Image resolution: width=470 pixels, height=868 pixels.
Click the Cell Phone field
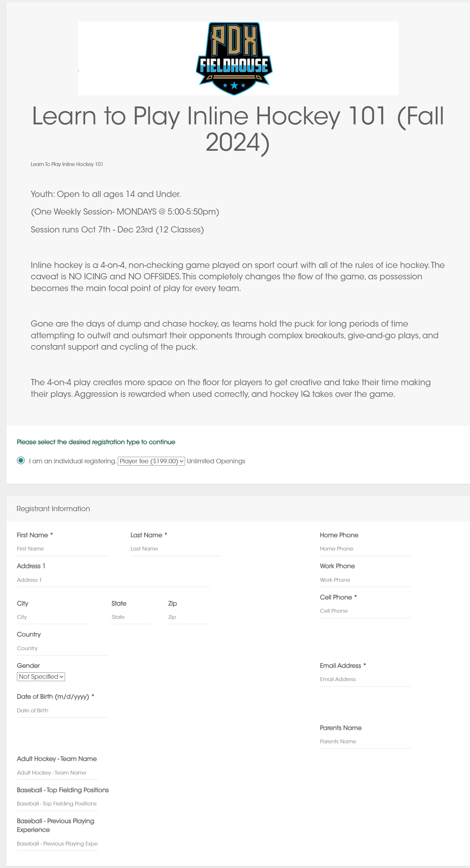click(365, 611)
